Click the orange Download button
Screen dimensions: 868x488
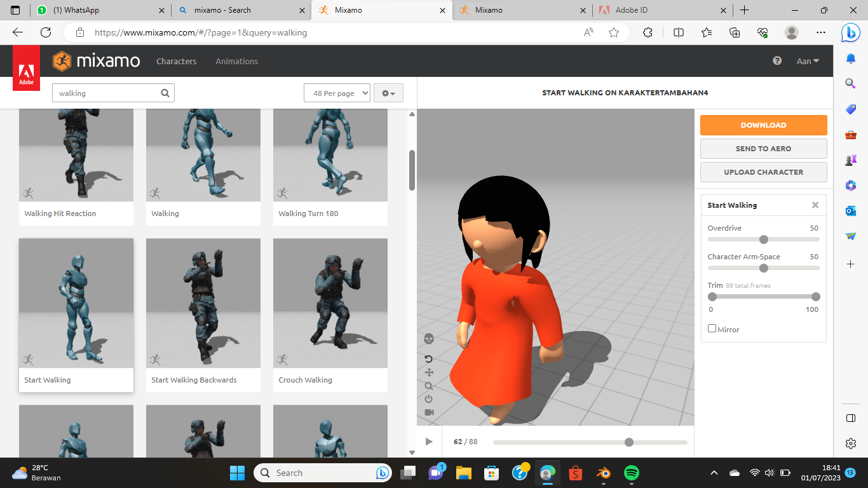(763, 125)
